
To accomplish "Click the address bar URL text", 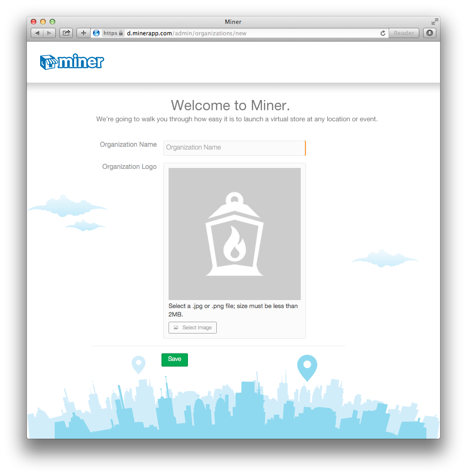I will click(187, 33).
